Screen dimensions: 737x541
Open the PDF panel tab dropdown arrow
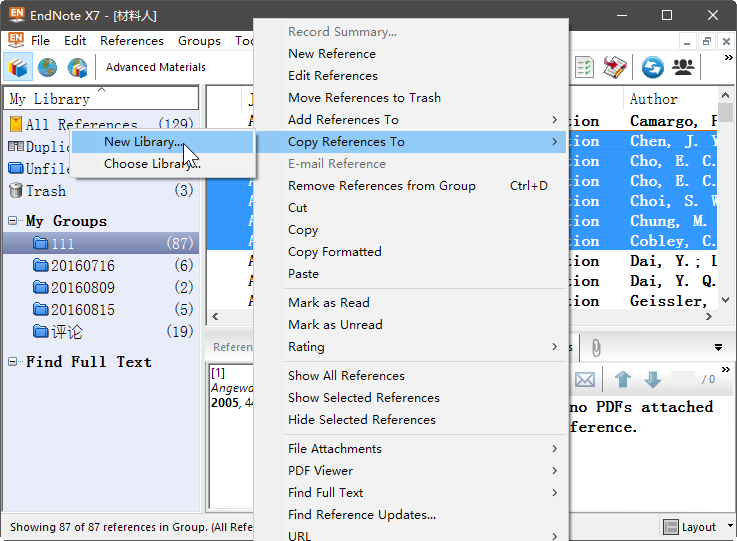[718, 347]
